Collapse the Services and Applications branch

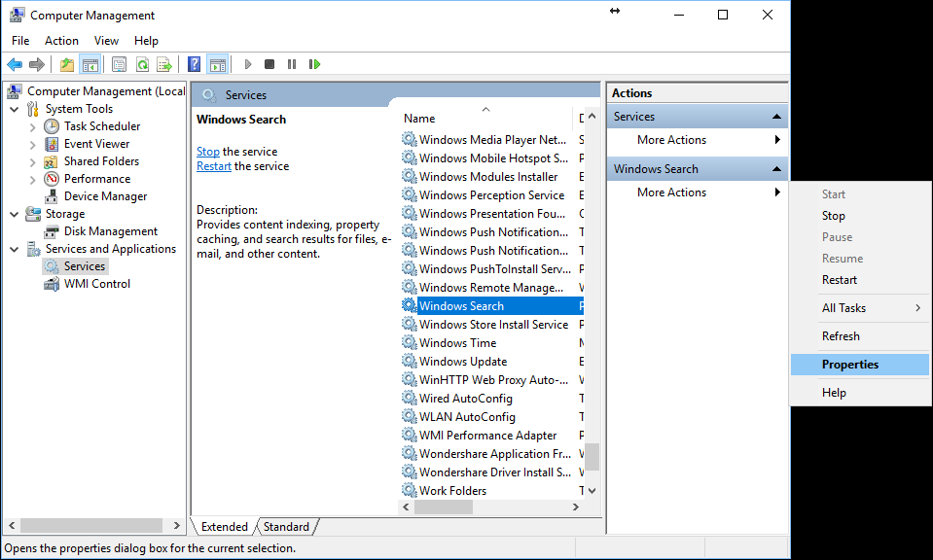tap(15, 249)
